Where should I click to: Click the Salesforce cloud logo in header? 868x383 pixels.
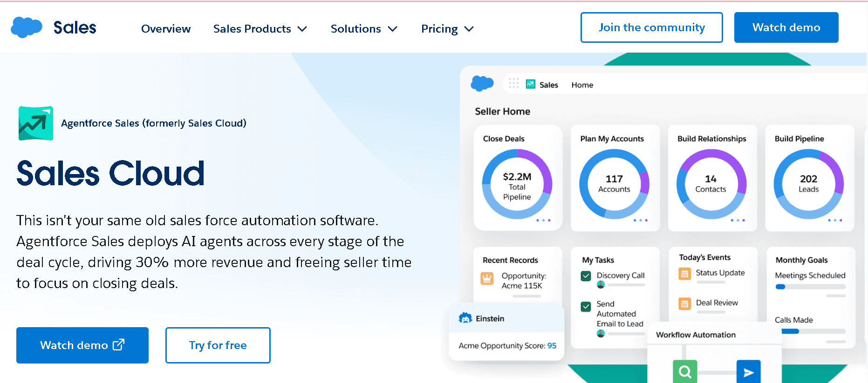tap(27, 27)
